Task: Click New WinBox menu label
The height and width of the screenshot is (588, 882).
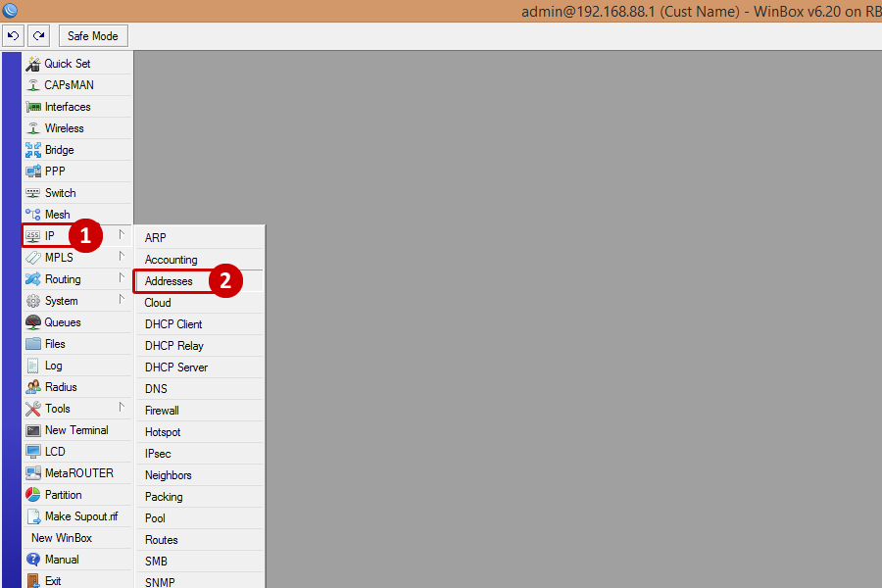Action: coord(62,538)
